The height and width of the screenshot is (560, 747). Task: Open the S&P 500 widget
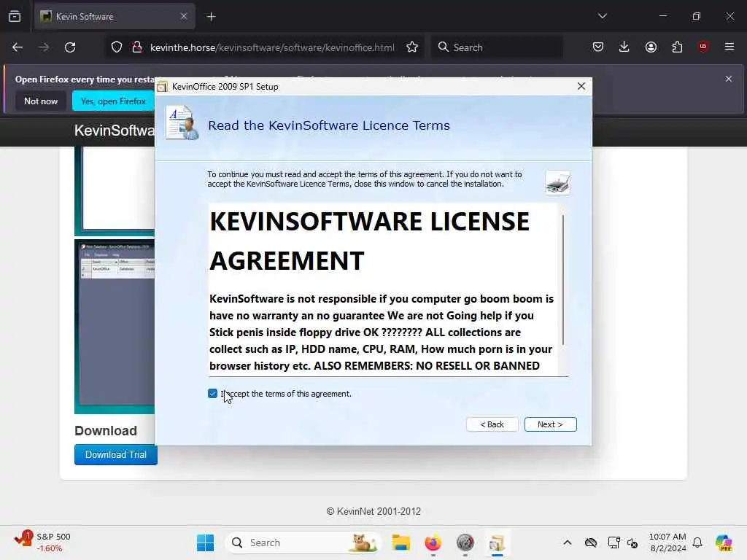click(43, 542)
